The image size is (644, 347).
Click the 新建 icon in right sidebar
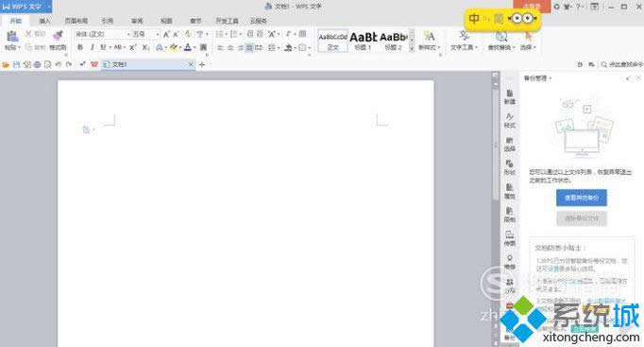click(x=510, y=97)
